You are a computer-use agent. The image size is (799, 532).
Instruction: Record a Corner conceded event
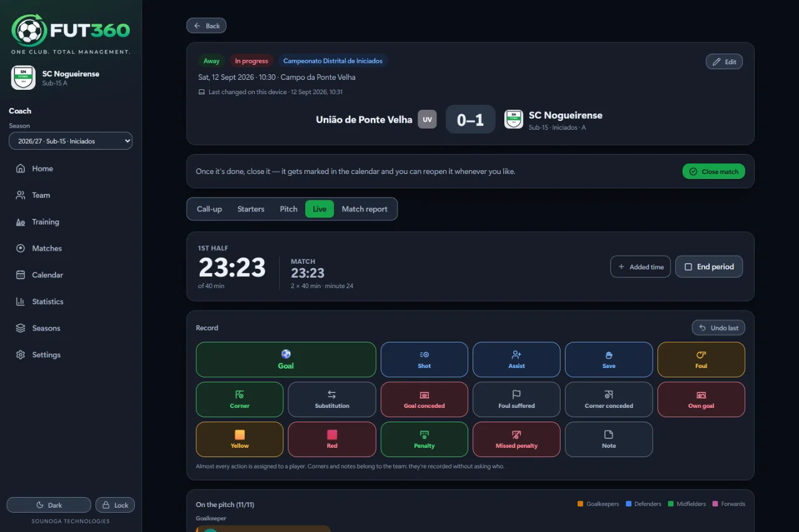click(609, 399)
